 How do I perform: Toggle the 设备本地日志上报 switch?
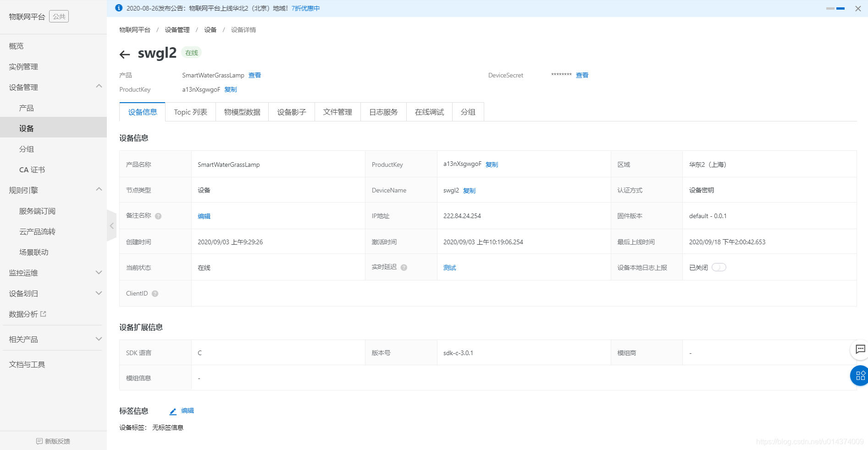coord(719,268)
